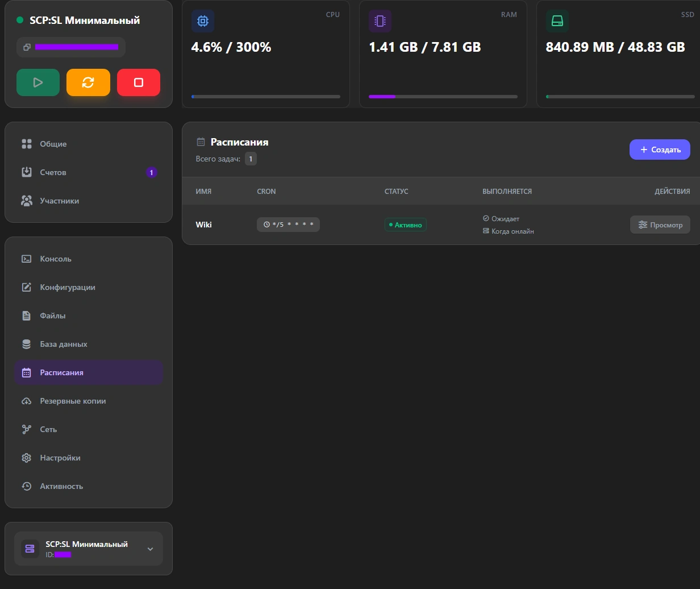
Task: Click the calendar icon in Расписания header
Action: 201,142
